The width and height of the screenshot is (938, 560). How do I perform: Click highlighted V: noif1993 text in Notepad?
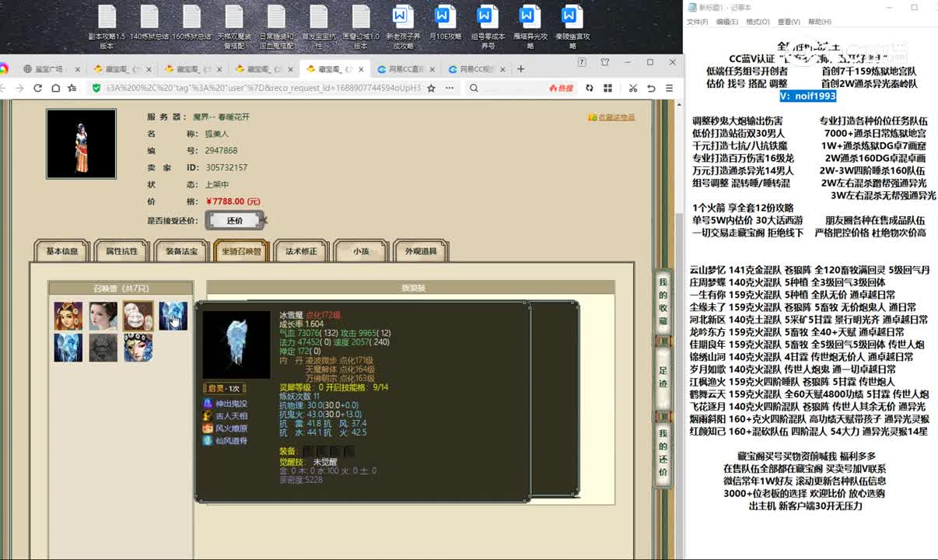coord(808,96)
